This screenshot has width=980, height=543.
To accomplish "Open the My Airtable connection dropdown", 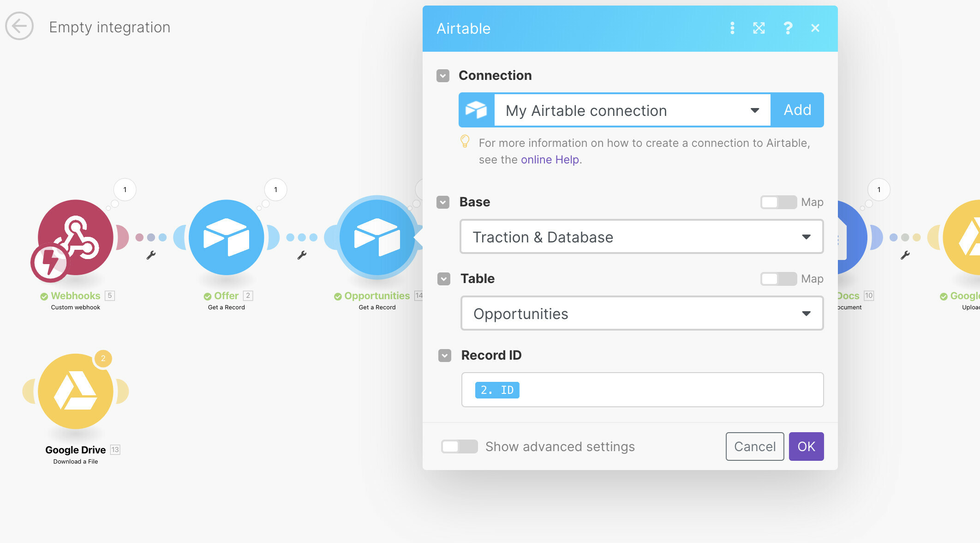I will point(632,110).
